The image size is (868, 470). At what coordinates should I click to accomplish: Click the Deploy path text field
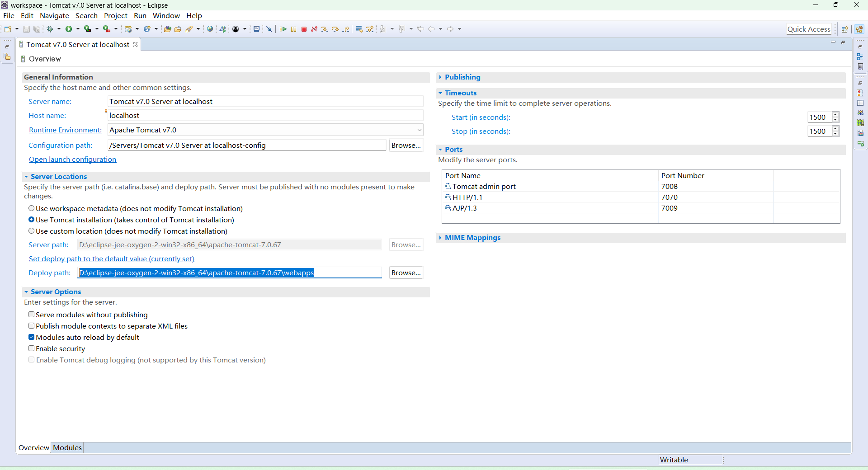[230, 273]
